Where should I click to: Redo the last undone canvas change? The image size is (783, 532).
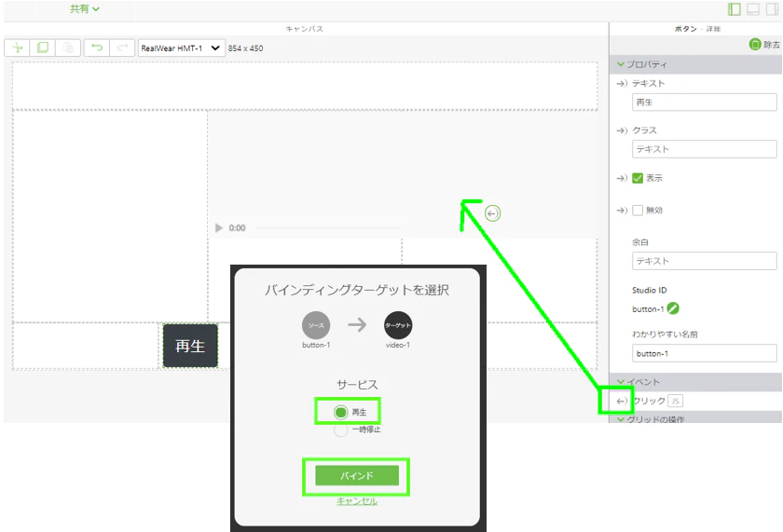click(x=122, y=48)
